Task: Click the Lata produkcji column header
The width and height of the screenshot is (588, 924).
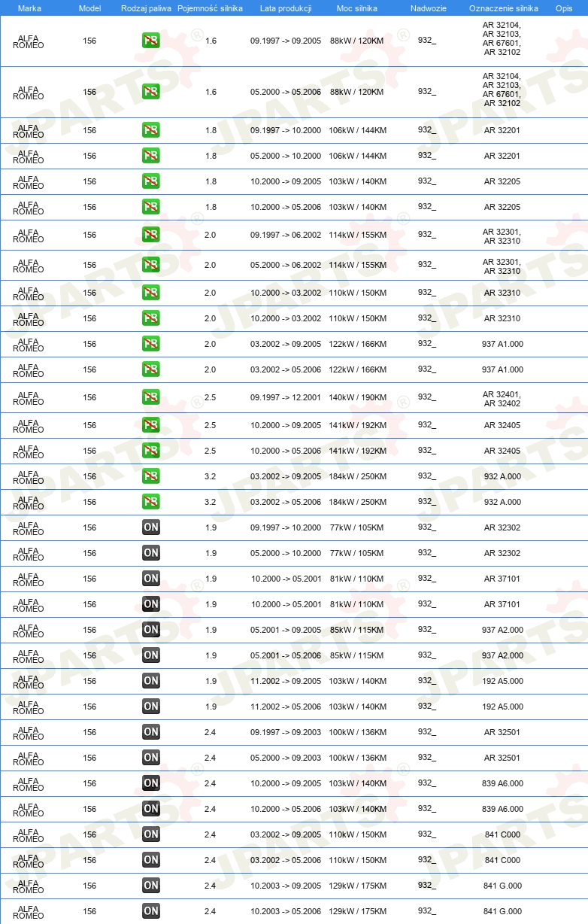Action: coord(286,8)
